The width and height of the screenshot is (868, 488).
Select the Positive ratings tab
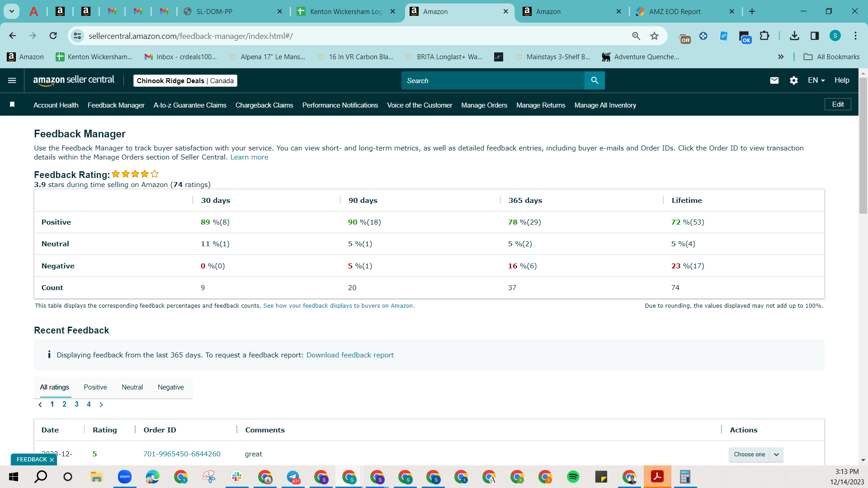point(95,387)
